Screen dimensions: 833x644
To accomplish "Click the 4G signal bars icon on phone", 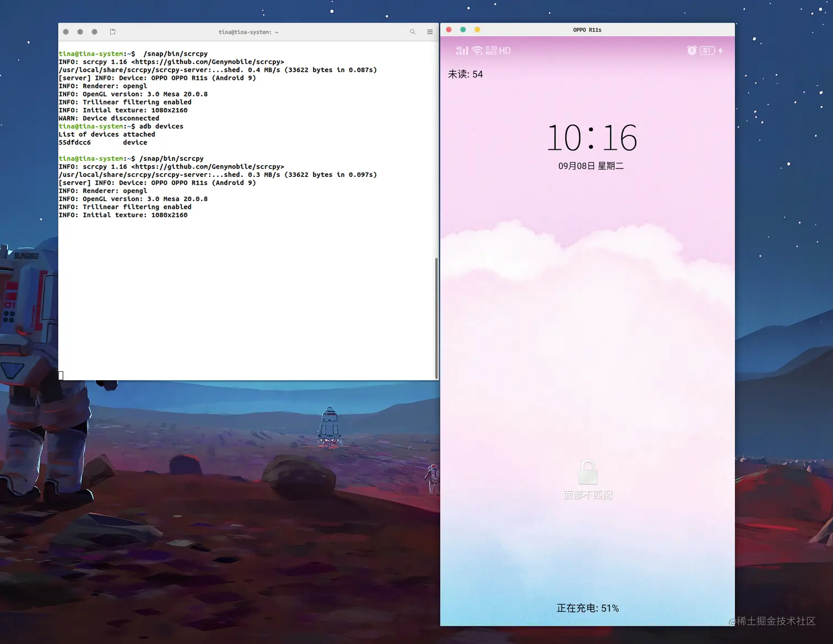I will click(462, 50).
